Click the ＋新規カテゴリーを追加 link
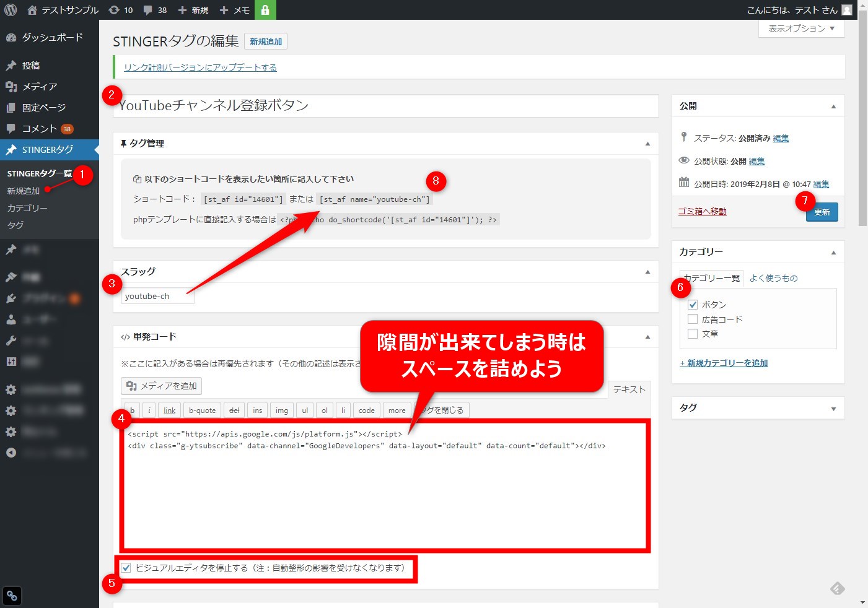The width and height of the screenshot is (868, 608). pos(724,363)
